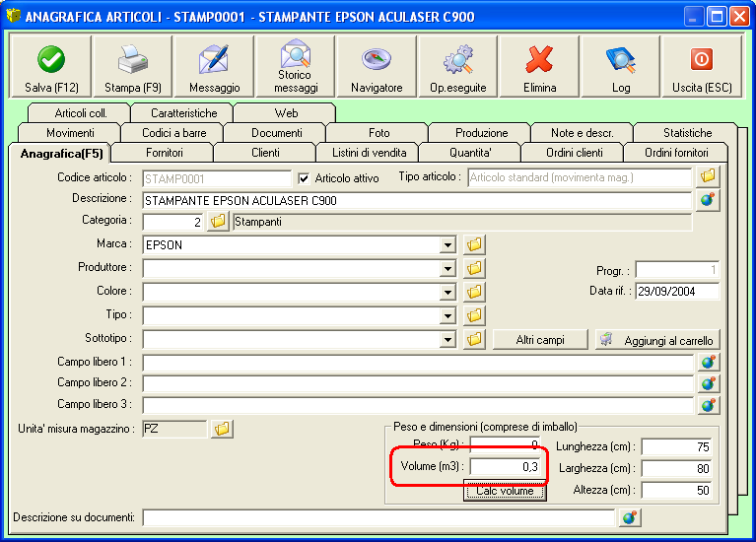Click the Elimina red X button
The image size is (756, 542).
pos(539,67)
